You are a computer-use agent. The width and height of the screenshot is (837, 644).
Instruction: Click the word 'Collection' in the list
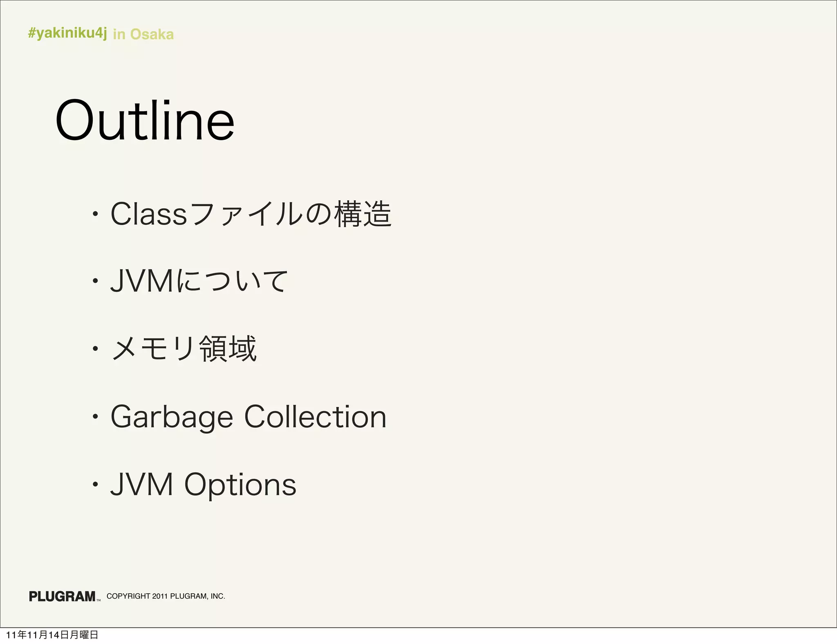click(315, 417)
